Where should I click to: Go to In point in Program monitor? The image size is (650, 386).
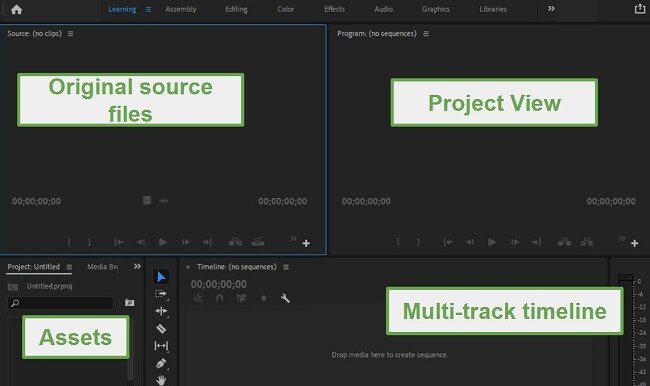448,242
